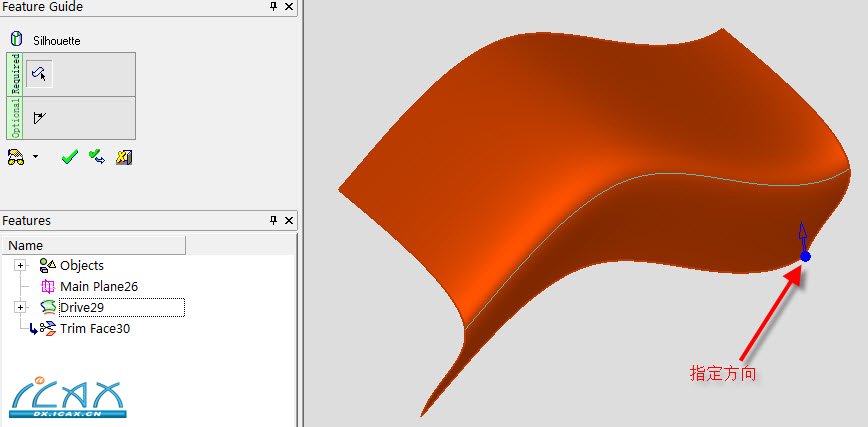Click the blue direction arrow on surface
868x427 pixels.
pos(802,237)
